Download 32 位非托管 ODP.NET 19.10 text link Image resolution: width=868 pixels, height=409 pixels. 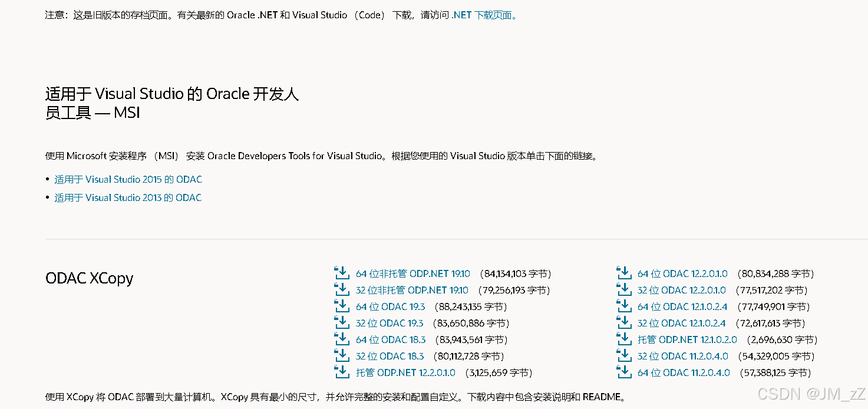click(x=412, y=290)
